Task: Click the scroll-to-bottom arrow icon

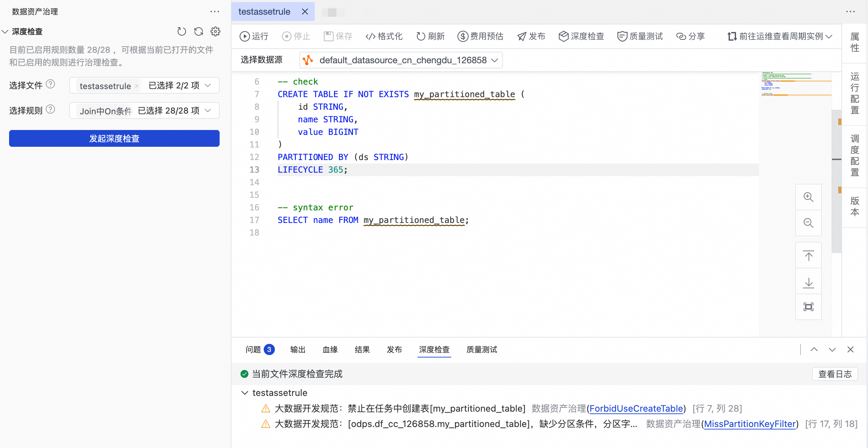Action: (808, 282)
